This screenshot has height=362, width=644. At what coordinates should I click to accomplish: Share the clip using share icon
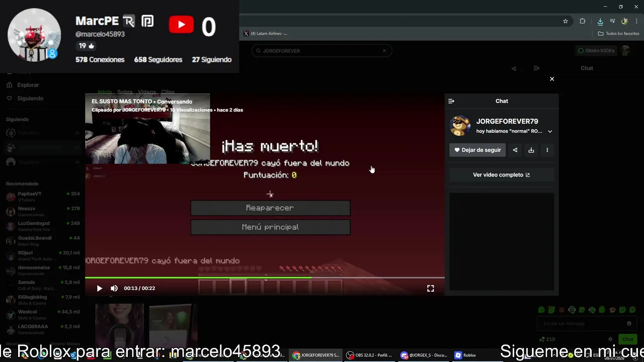[515, 150]
